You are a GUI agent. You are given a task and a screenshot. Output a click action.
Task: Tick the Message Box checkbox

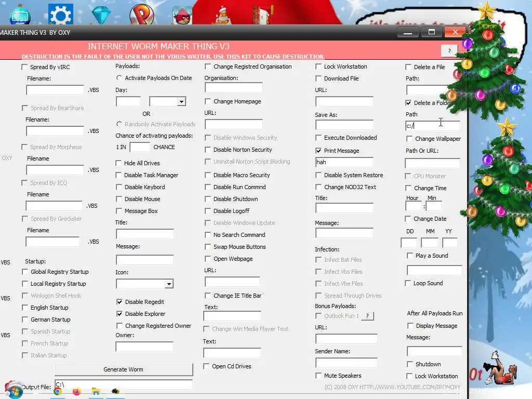pyautogui.click(x=119, y=211)
